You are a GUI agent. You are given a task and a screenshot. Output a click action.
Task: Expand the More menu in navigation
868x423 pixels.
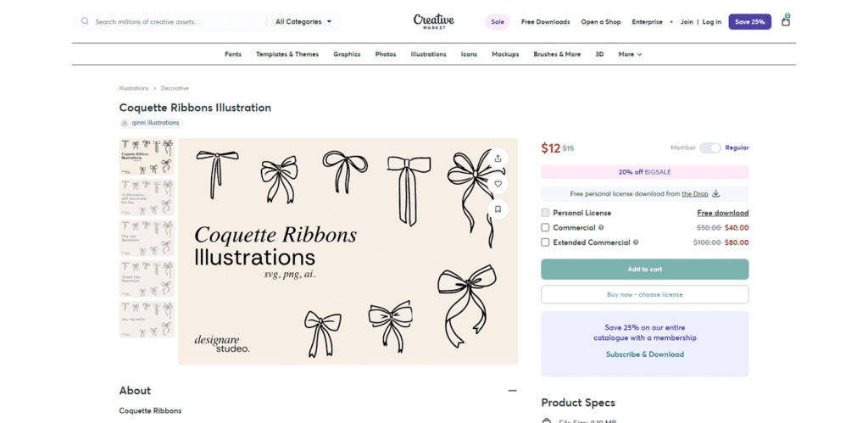point(630,54)
